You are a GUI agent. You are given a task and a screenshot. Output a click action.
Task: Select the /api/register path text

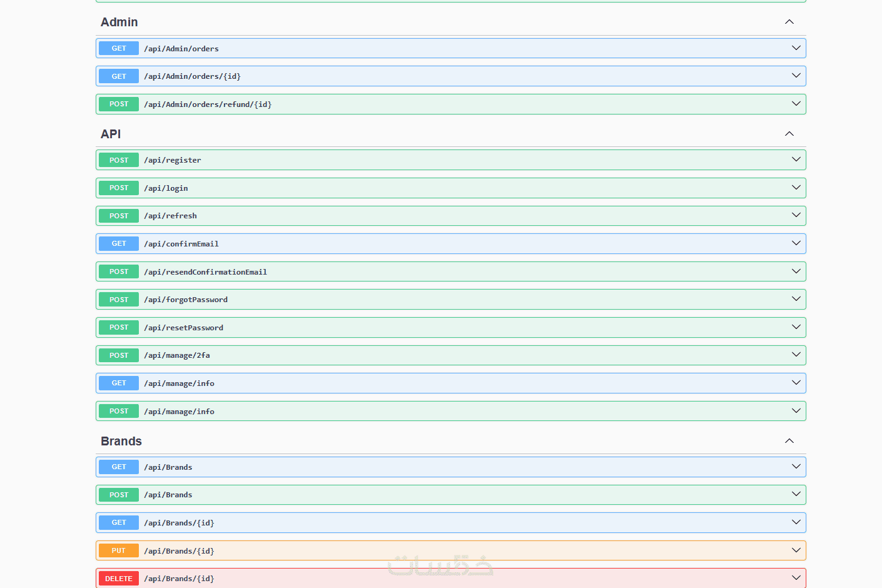pos(173,160)
